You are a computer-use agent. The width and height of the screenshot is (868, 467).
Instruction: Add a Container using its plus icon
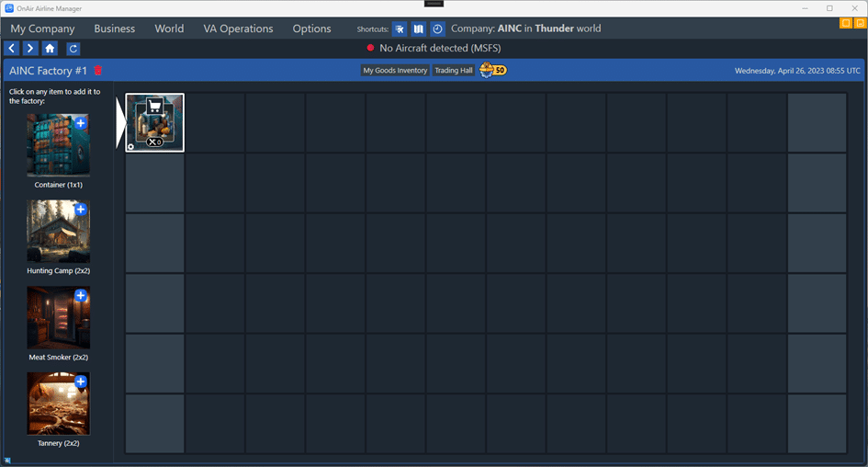coord(81,123)
